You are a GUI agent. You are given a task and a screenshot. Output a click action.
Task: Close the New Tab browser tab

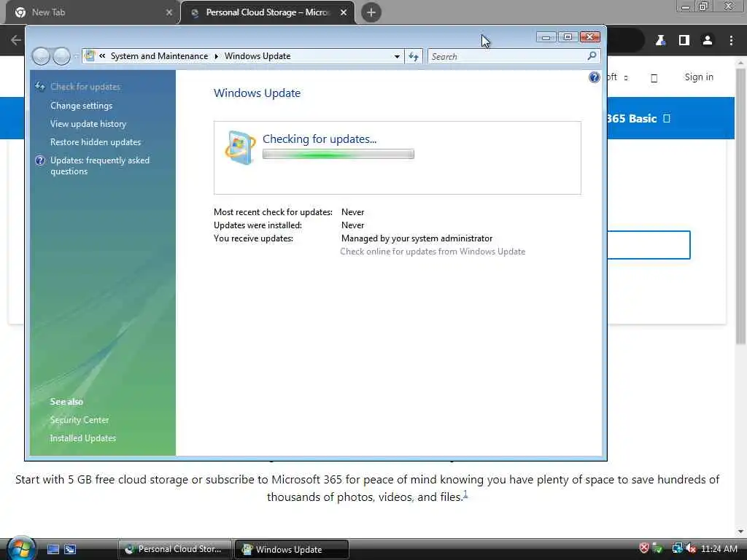coord(169,12)
